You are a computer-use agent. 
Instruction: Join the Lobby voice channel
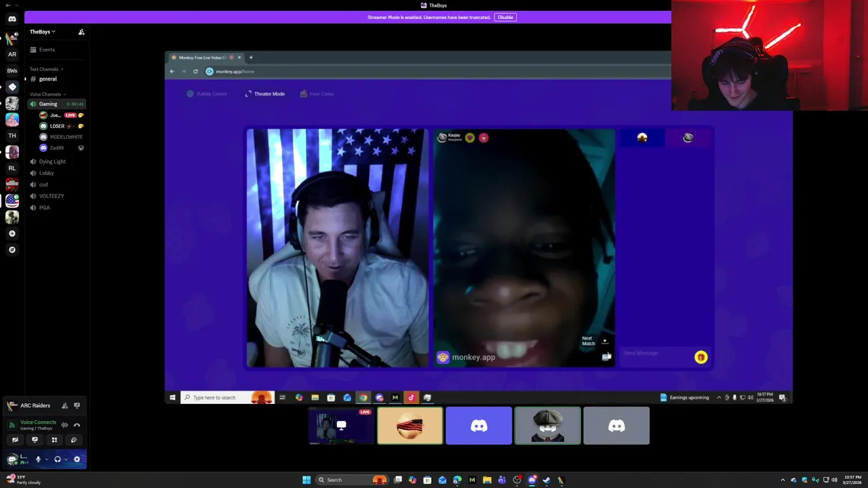click(46, 173)
